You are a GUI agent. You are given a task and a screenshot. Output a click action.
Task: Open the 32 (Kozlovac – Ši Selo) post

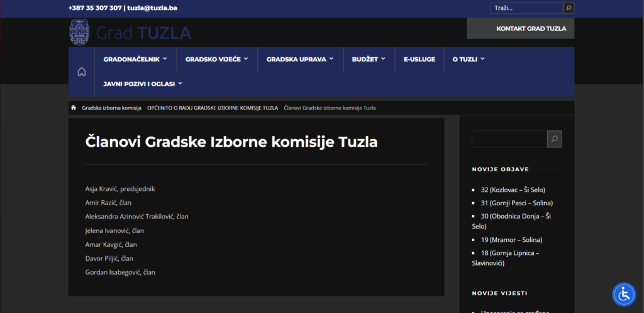coord(513,190)
